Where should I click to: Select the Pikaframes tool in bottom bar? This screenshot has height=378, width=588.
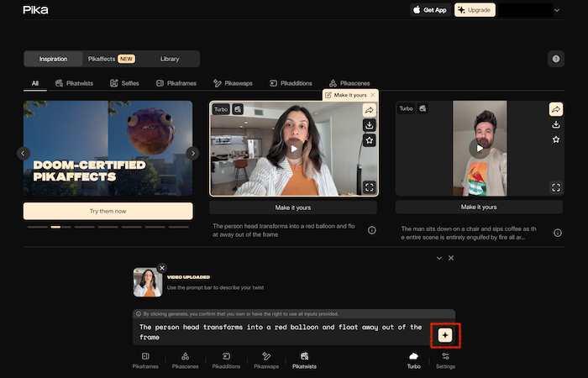pyautogui.click(x=145, y=360)
